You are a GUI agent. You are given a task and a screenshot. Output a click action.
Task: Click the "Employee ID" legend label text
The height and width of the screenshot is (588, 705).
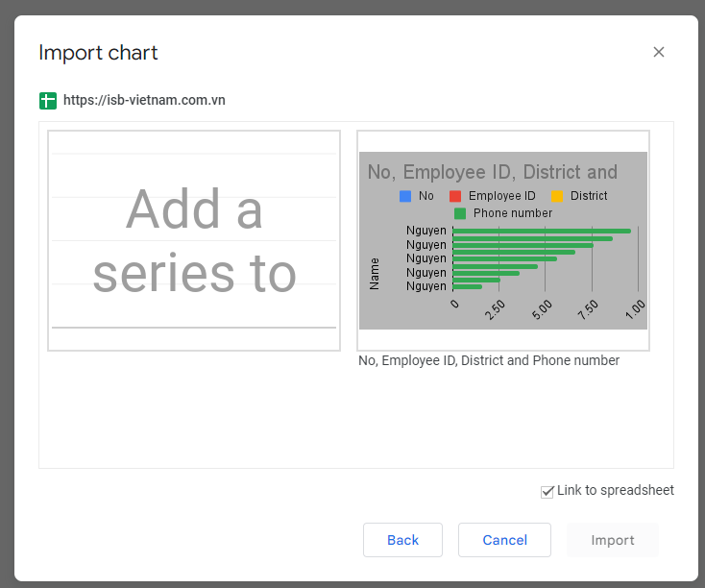click(x=501, y=196)
